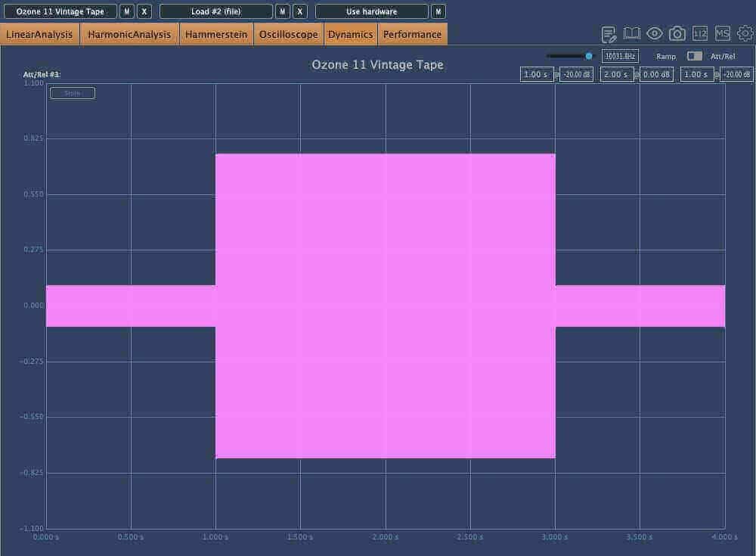Click the 2.00 s duration field

617,75
